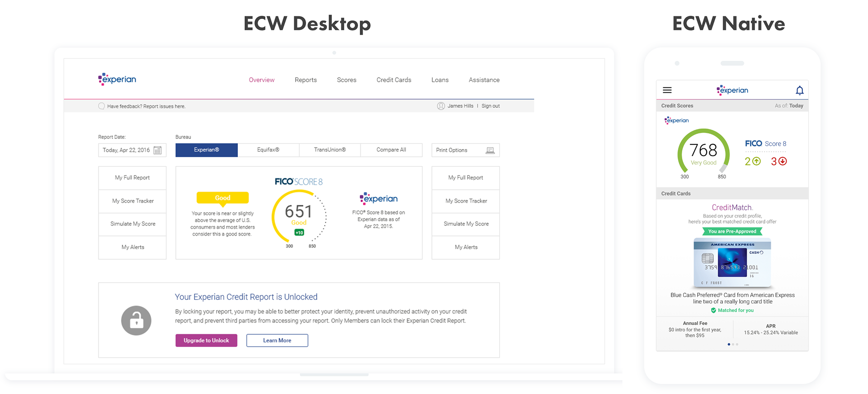This screenshot has width=868, height=394.
Task: Open the hamburger menu in ECW Native
Action: pyautogui.click(x=667, y=90)
